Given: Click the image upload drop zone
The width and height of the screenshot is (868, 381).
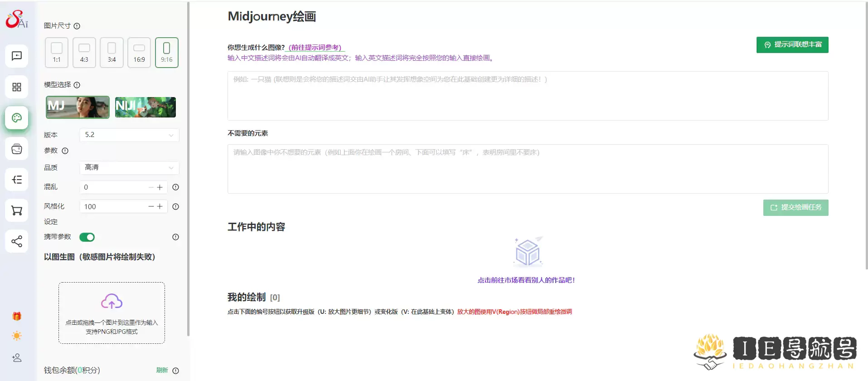Looking at the screenshot, I should coord(112,313).
